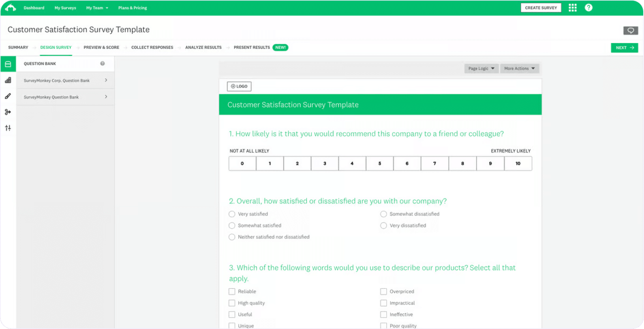Open the comments speech bubble icon
This screenshot has height=329, width=644.
631,30
